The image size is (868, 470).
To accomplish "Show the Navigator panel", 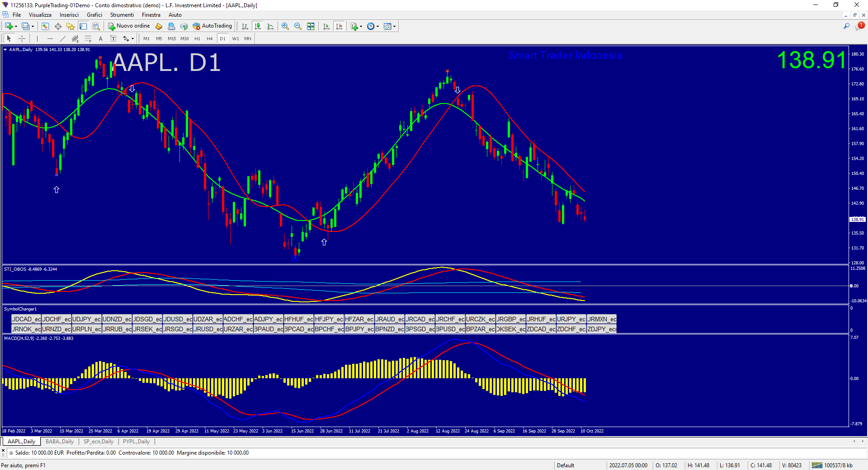I will 71,26.
